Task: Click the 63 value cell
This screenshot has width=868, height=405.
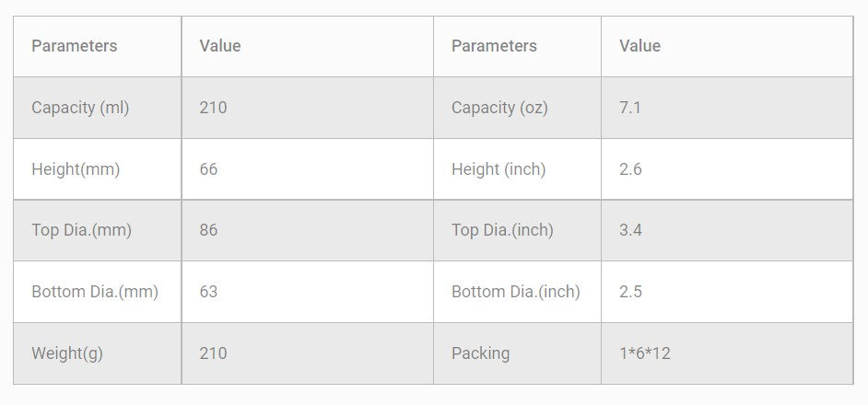Action: coord(209,292)
